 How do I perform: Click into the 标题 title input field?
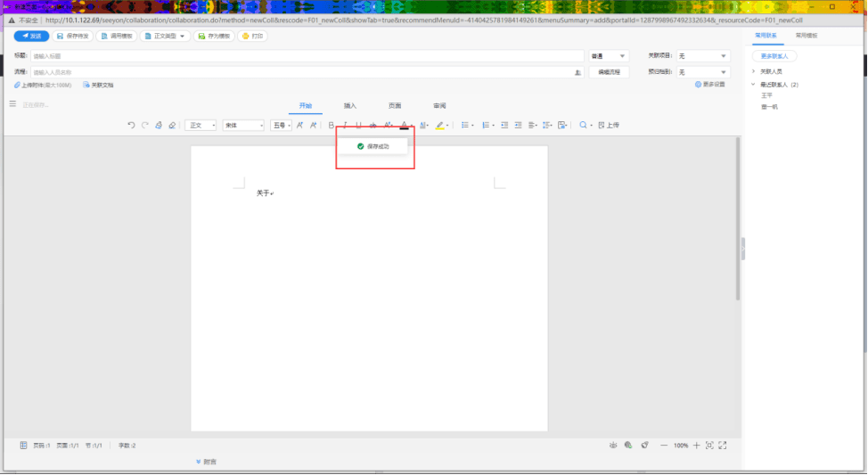click(307, 56)
